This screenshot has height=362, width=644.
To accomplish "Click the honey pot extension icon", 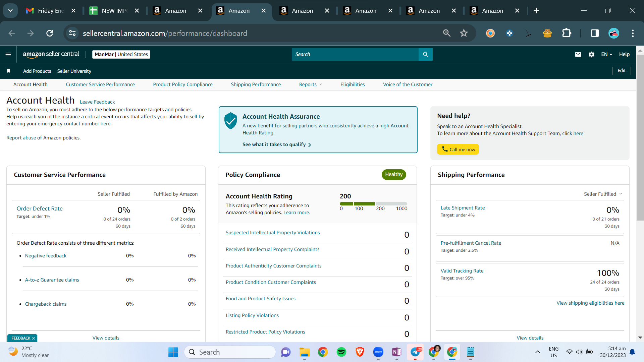I will 547,33.
